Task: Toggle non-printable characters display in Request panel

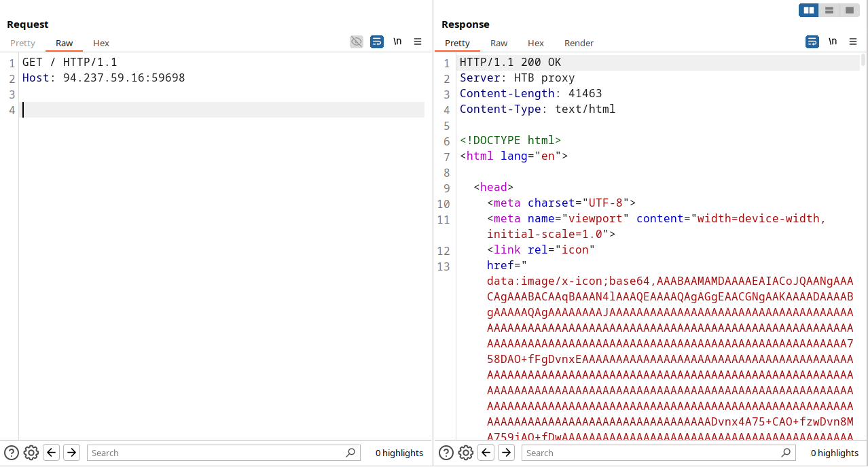Action: (357, 42)
